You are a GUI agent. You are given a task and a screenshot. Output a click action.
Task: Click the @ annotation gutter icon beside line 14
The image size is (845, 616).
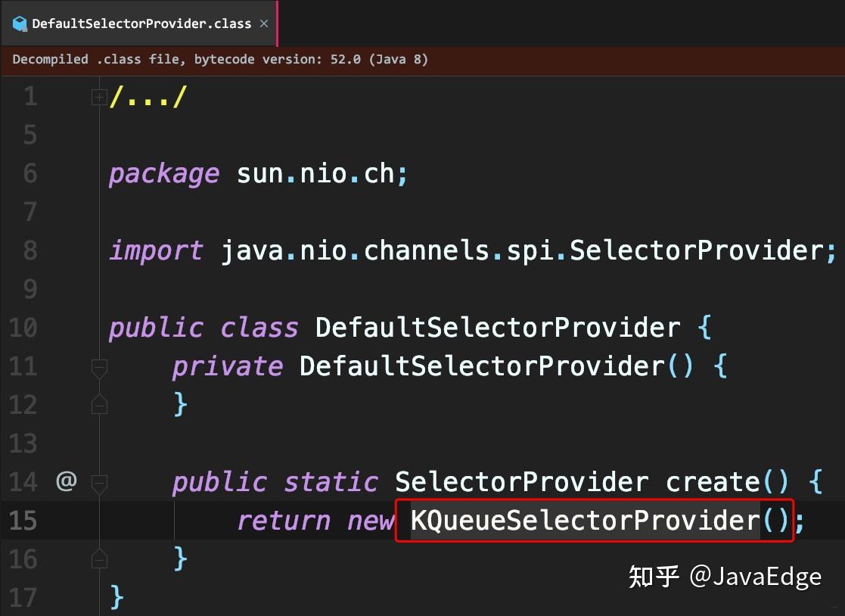coord(66,482)
